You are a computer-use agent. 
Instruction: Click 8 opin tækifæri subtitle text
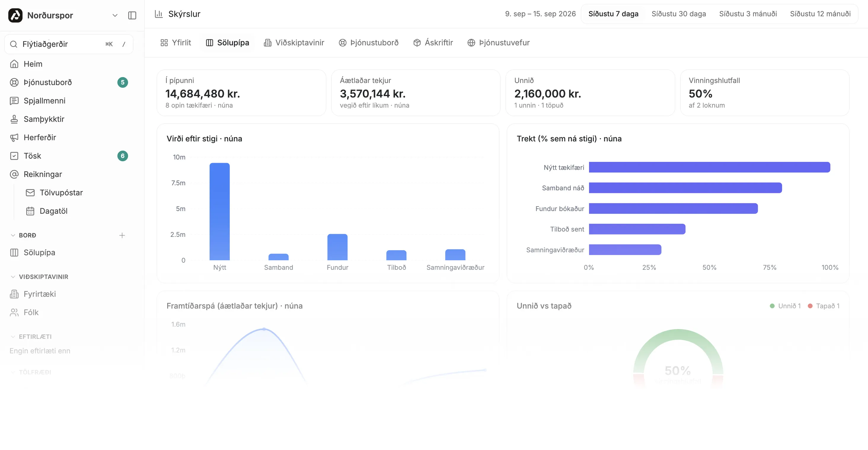coord(199,106)
